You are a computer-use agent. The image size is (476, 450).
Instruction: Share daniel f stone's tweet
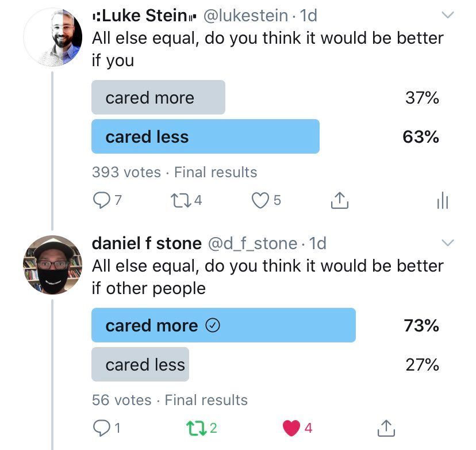point(386,428)
